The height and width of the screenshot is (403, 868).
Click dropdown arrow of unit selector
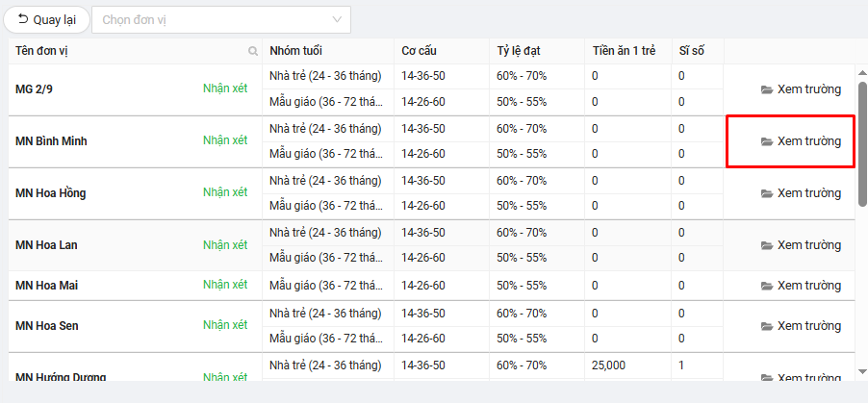pyautogui.click(x=337, y=19)
